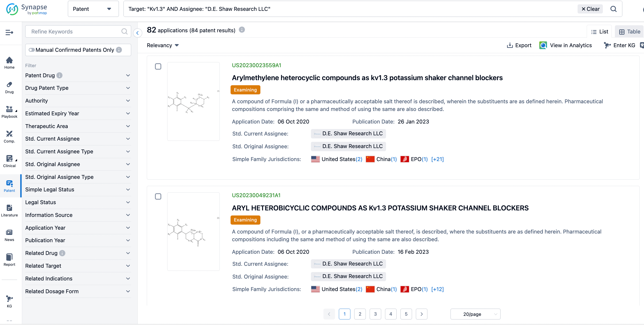This screenshot has width=644, height=325.
Task: Select the checkbox for US20230049231A1
Action: [158, 196]
